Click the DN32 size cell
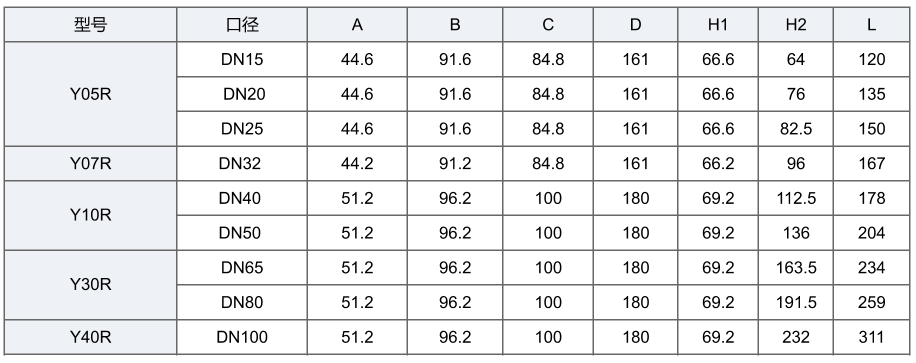This screenshot has width=916, height=363. [242, 164]
